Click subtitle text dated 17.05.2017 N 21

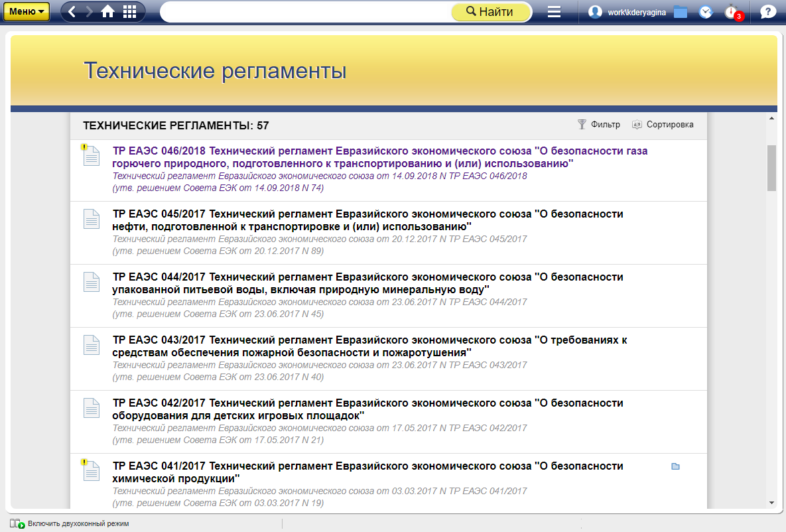coord(218,440)
